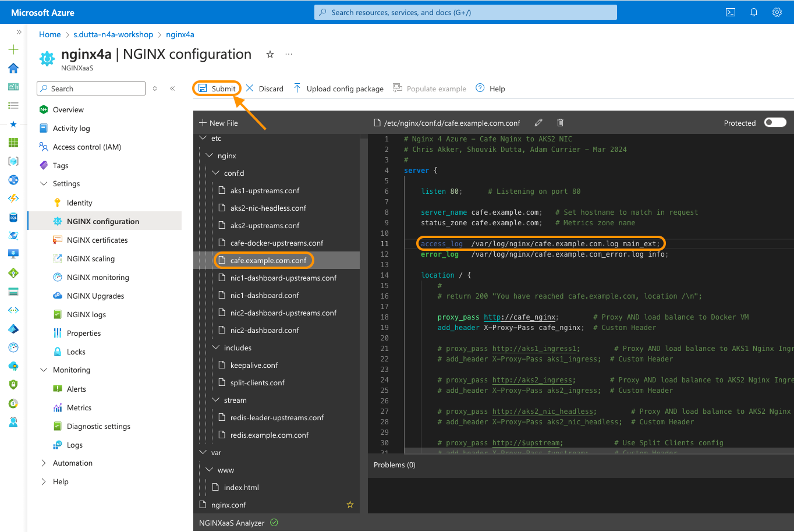The height and width of the screenshot is (532, 794).
Task: Open the more options ellipsis by title
Action: pyautogui.click(x=289, y=54)
